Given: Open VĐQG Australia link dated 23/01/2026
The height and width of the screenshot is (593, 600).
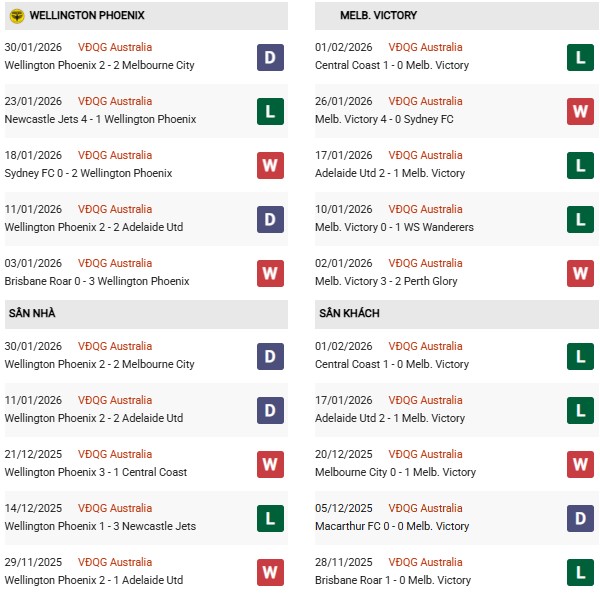Looking at the screenshot, I should (115, 101).
